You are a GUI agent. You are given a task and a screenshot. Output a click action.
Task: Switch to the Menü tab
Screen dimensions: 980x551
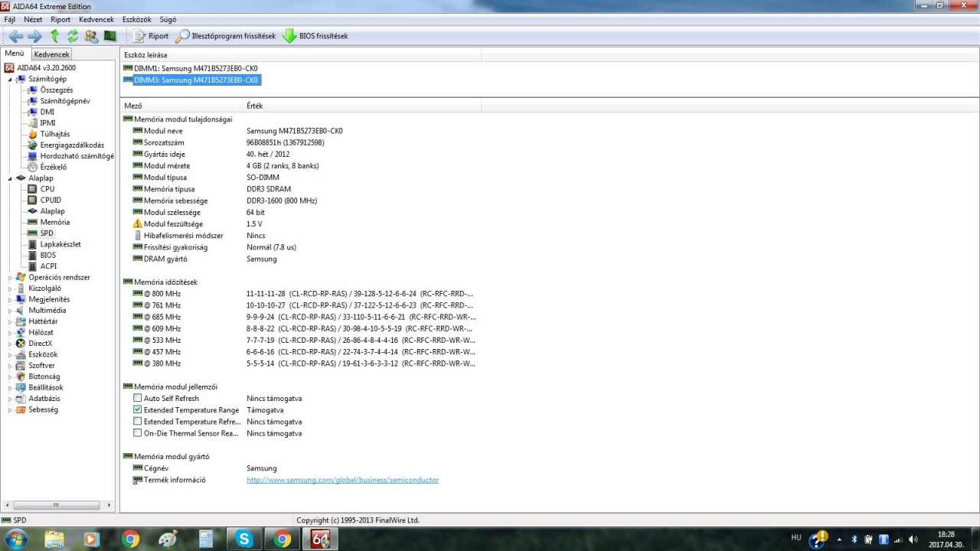(15, 54)
